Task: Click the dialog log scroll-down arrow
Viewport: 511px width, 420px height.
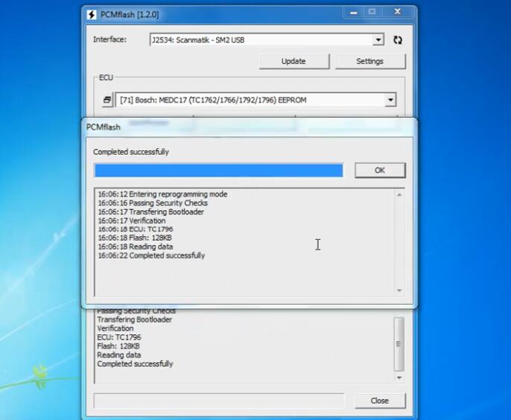Action: pyautogui.click(x=399, y=290)
